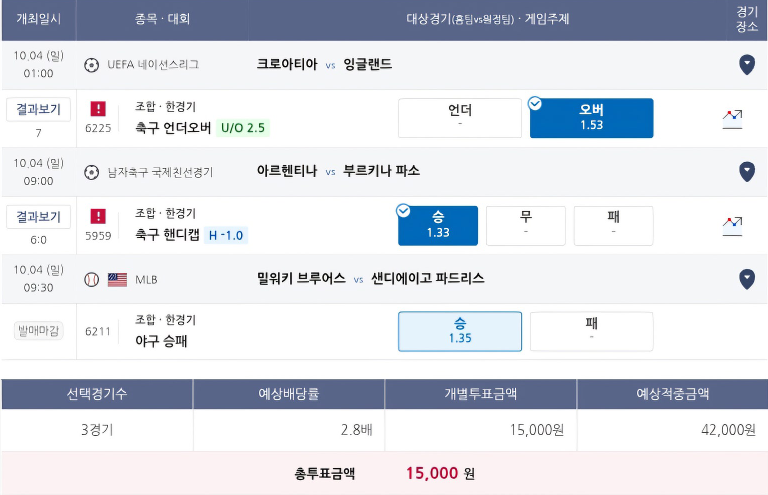Click 결과보기 for Croatia vs England
This screenshot has width=768, height=495.
38,110
